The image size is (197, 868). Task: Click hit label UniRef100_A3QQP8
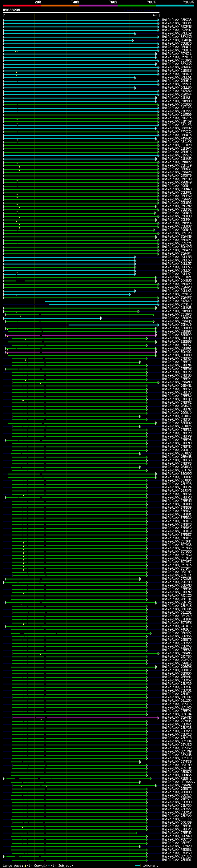click(176, 318)
